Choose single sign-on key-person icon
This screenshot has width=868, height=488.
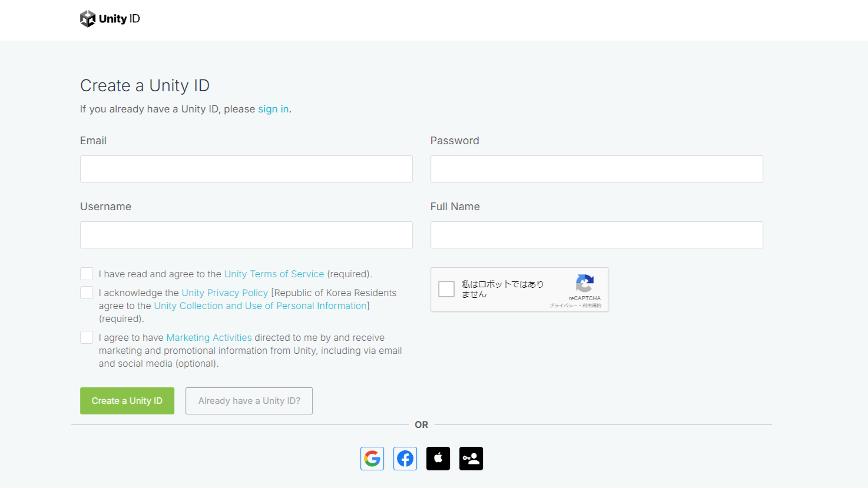(x=471, y=459)
